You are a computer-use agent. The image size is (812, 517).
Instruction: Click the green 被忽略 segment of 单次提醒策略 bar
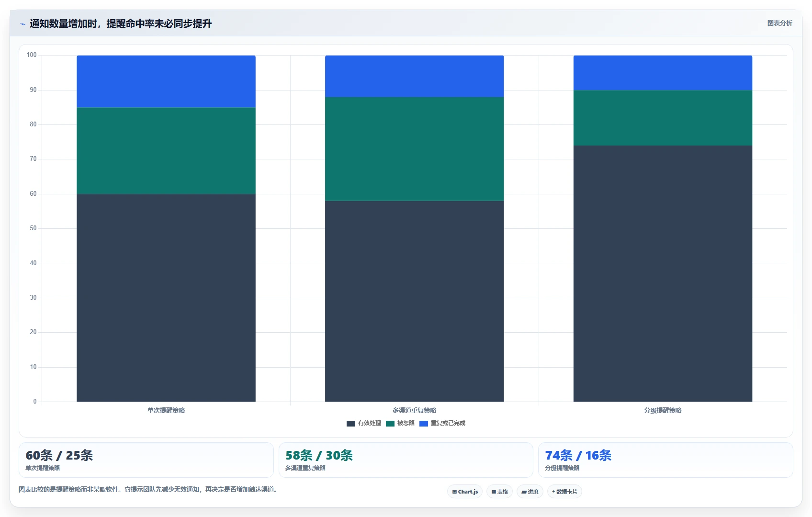(x=166, y=151)
